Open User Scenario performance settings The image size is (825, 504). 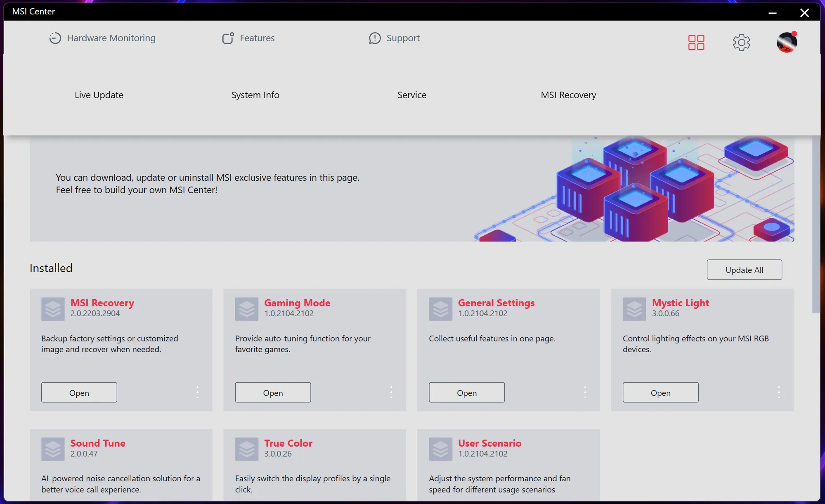490,442
